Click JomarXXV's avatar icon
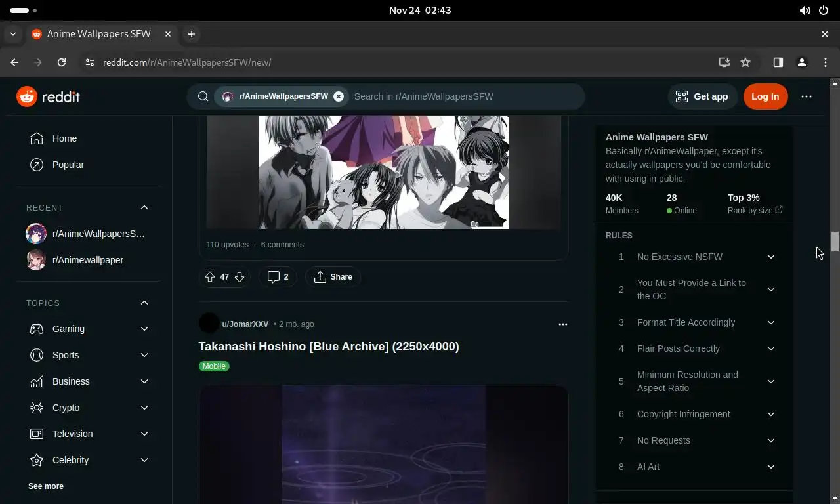 pyautogui.click(x=209, y=324)
